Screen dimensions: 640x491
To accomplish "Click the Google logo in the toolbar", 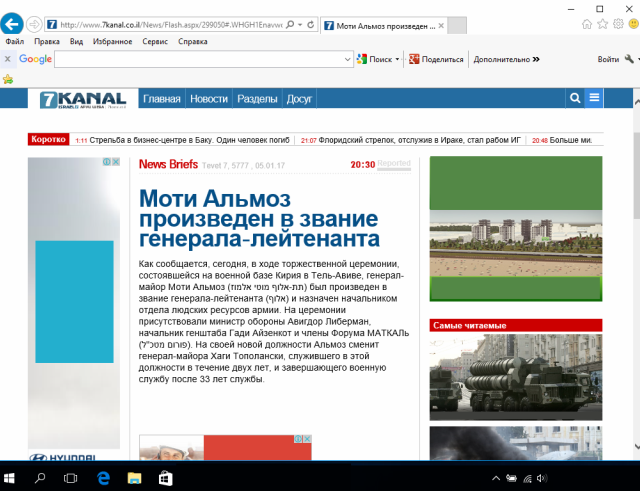I will (x=36, y=59).
